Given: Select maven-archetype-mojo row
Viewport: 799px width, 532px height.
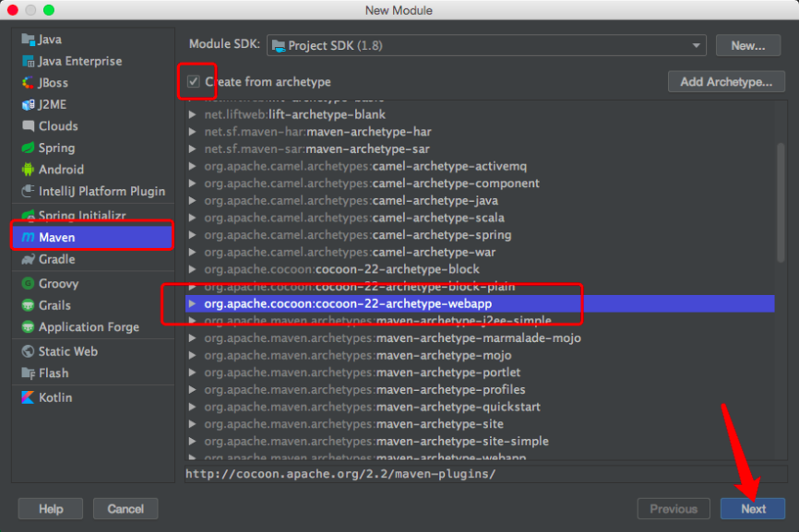Looking at the screenshot, I should point(480,355).
